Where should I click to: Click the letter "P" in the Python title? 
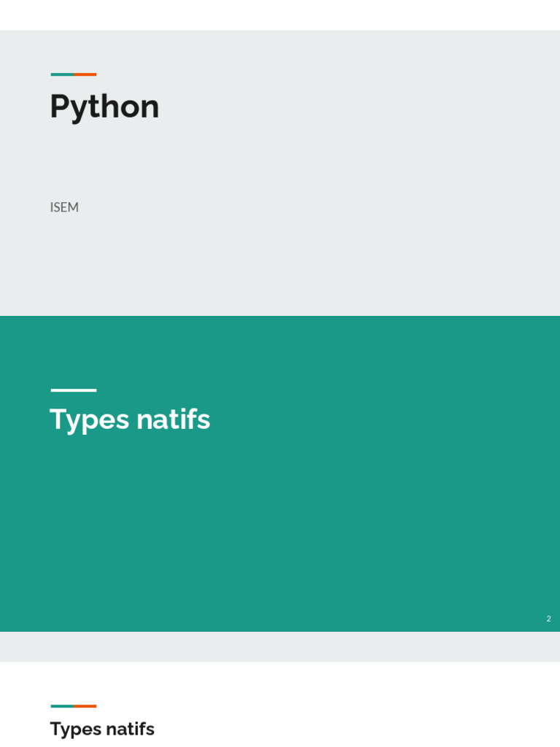click(x=59, y=107)
